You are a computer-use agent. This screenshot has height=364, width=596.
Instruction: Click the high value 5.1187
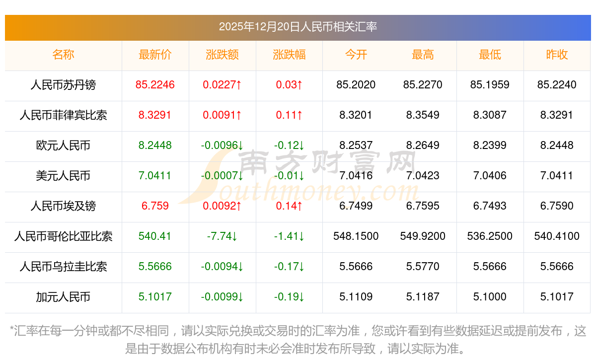(x=423, y=297)
